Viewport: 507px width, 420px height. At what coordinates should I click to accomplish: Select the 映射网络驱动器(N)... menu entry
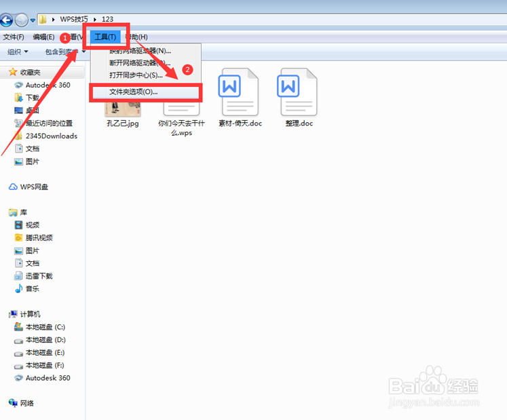tap(145, 50)
